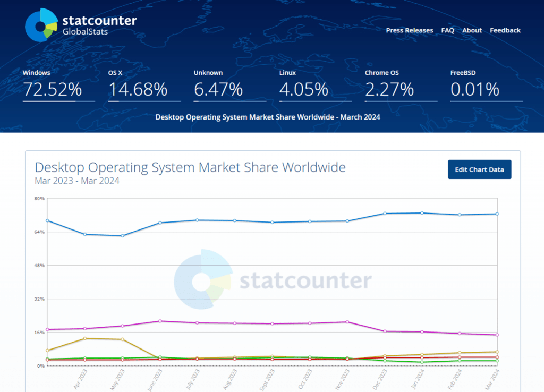
Task: Click the About navigation link
Action: click(x=472, y=30)
